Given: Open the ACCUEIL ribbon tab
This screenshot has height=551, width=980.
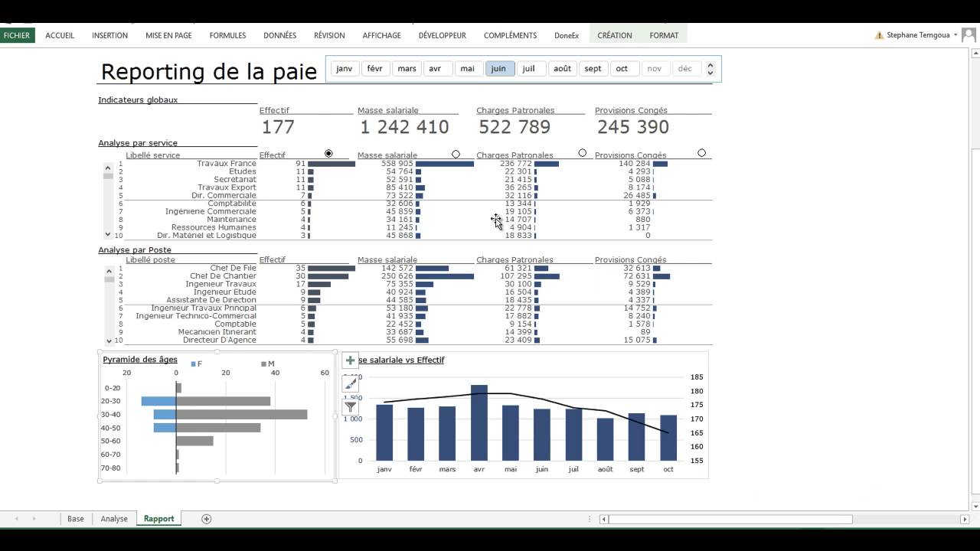Looking at the screenshot, I should (60, 35).
